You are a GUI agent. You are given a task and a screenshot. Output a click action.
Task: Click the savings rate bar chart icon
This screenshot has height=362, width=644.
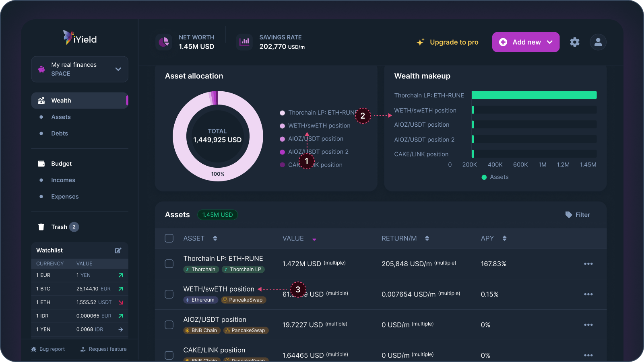pos(244,42)
